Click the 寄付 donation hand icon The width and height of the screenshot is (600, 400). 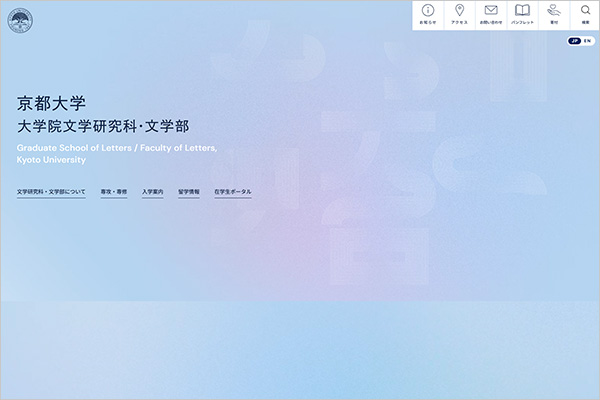click(554, 11)
